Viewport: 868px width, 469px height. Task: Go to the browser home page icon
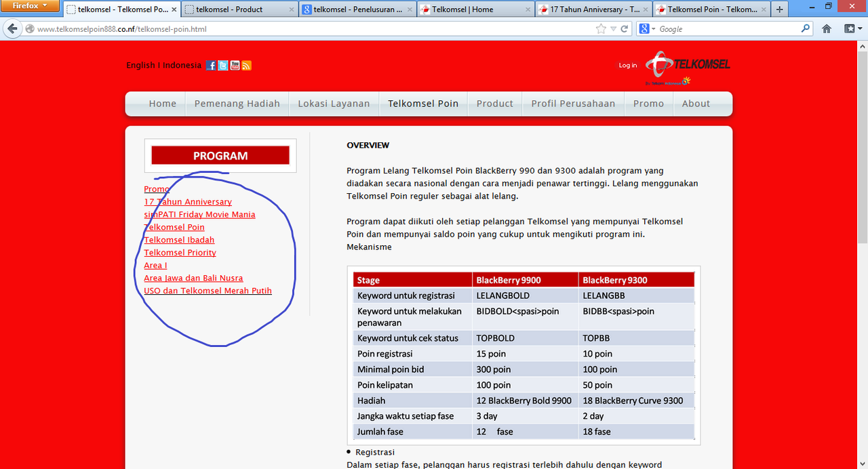pos(827,29)
